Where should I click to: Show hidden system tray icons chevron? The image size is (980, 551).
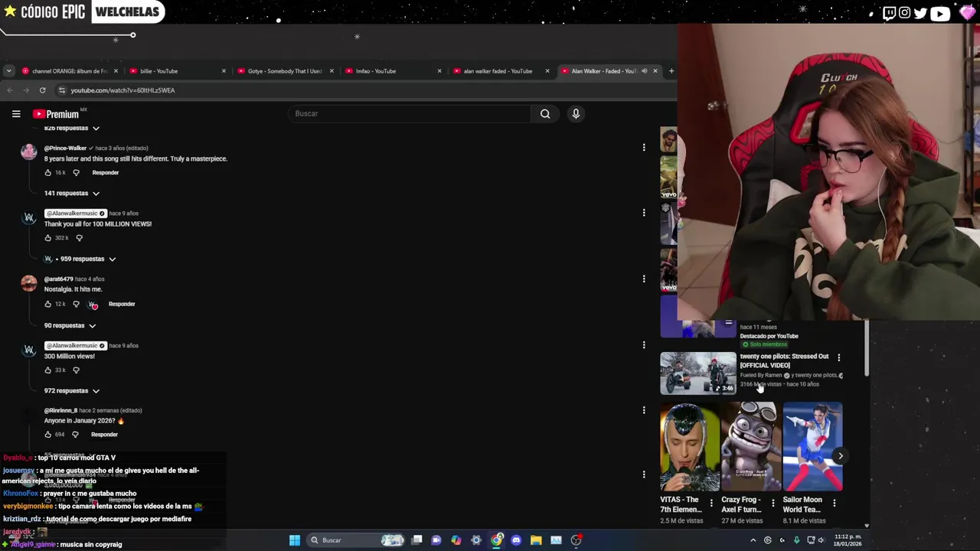(x=753, y=540)
